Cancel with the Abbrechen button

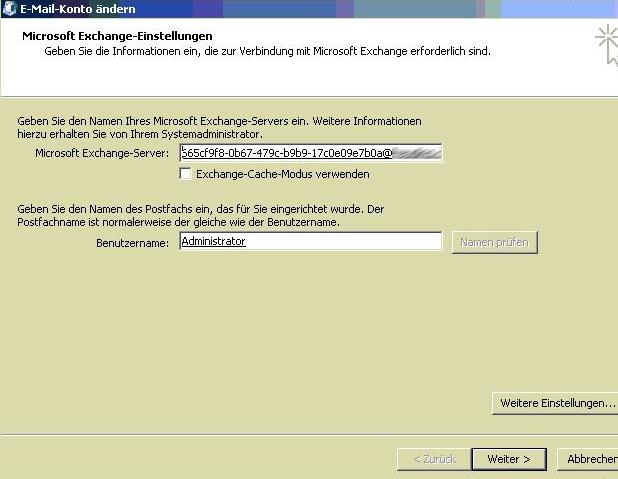tap(588, 459)
